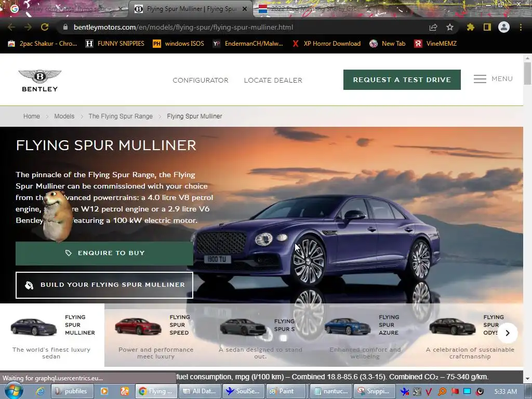
Task: Switch to SoulSe... taskbar window
Action: tap(243, 391)
